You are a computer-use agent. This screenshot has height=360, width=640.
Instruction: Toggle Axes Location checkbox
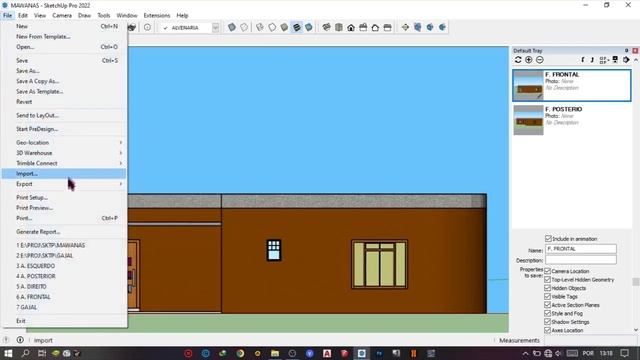pyautogui.click(x=548, y=330)
